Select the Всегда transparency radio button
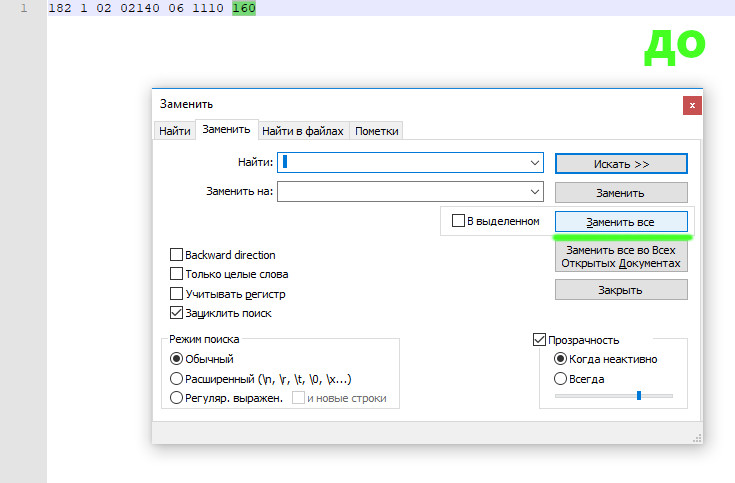 (561, 379)
